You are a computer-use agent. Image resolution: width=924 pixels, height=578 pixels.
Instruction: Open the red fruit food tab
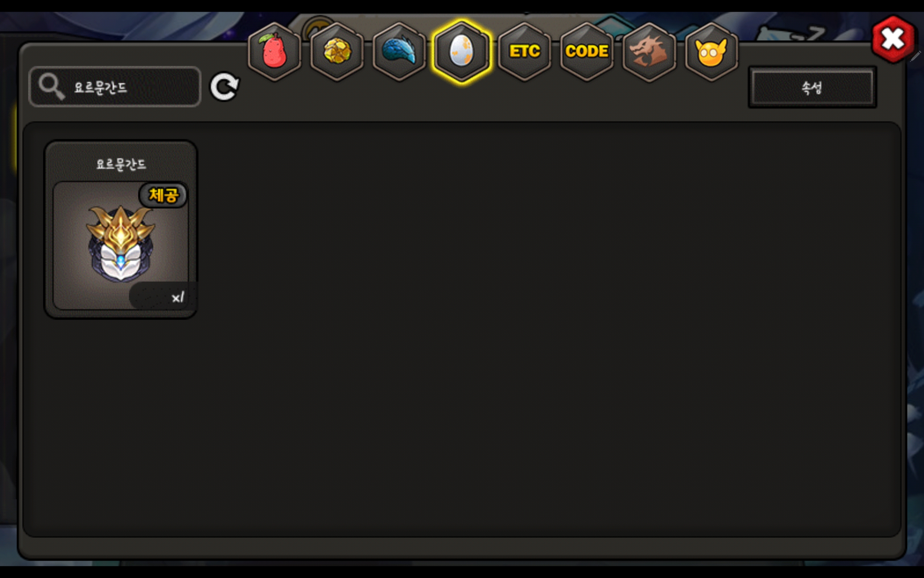(274, 51)
